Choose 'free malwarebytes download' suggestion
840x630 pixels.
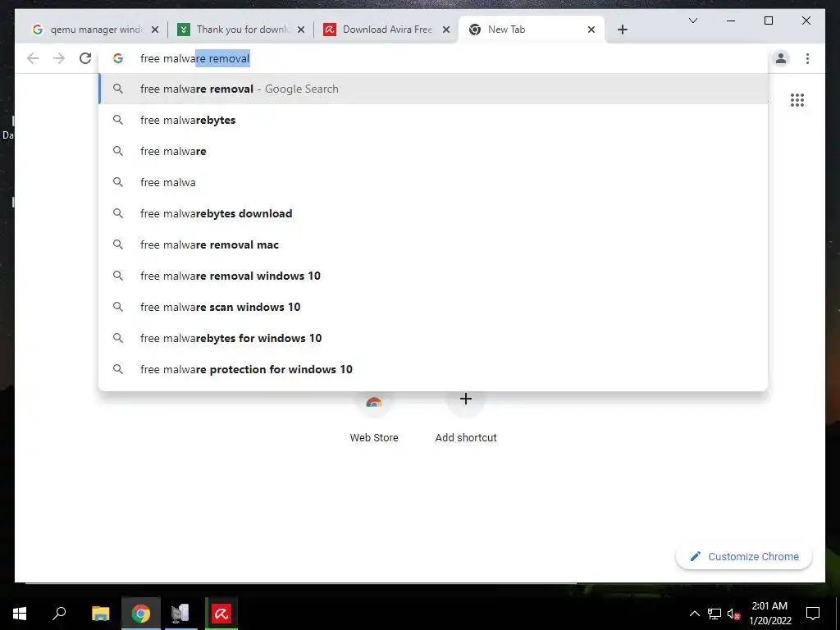point(433,213)
